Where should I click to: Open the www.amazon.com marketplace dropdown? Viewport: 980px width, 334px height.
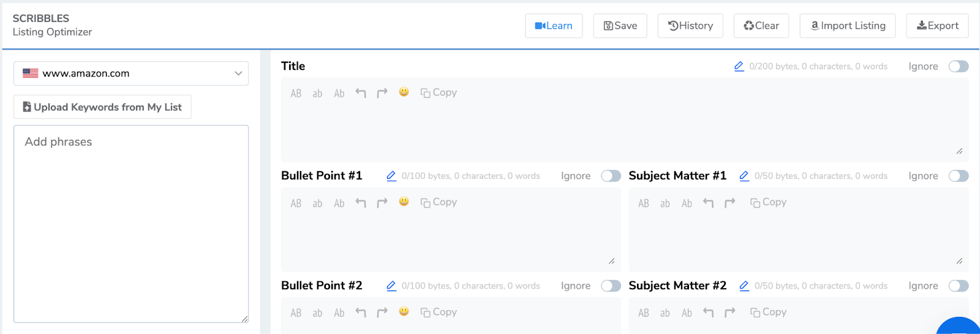pyautogui.click(x=131, y=74)
